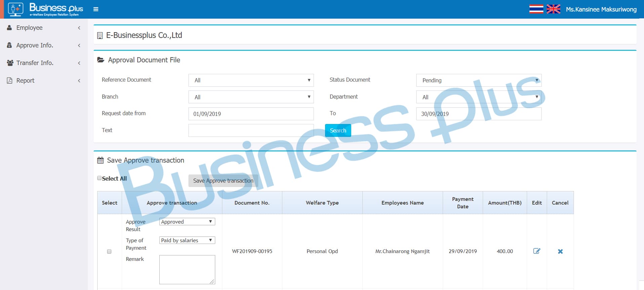The image size is (644, 290).
Task: Open the Employee sidebar menu
Action: tap(44, 28)
